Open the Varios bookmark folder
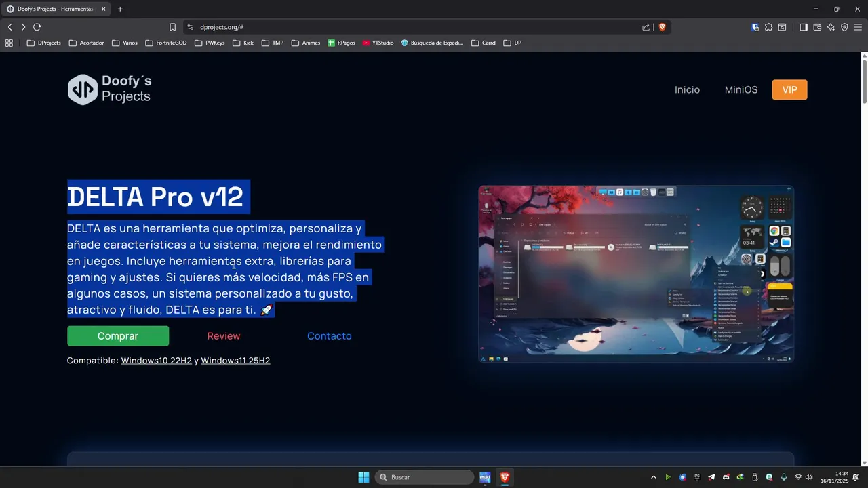The width and height of the screenshot is (868, 488). [125, 43]
